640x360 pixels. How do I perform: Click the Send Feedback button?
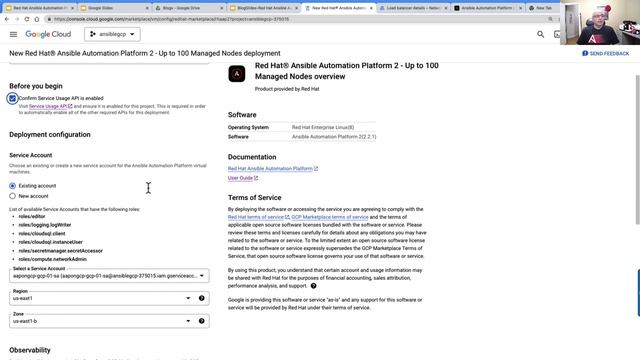tap(605, 53)
